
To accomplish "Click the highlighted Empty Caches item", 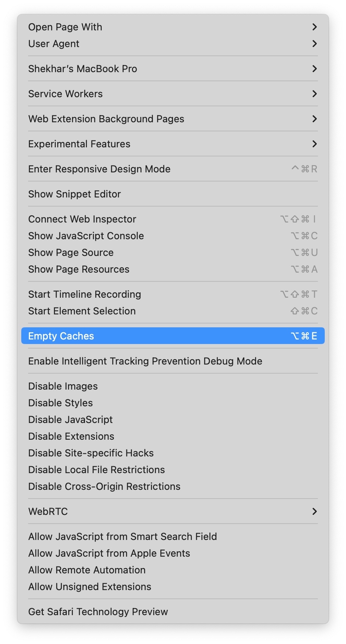I will coord(173,336).
